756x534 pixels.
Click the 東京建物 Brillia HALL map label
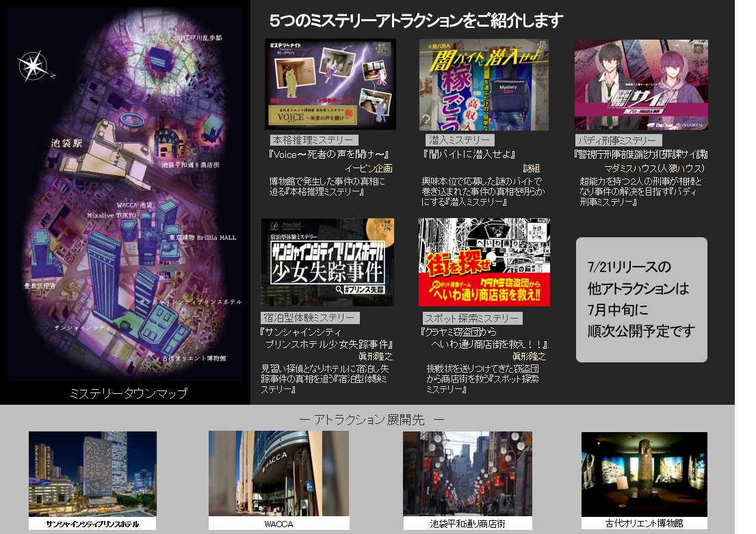203,238
